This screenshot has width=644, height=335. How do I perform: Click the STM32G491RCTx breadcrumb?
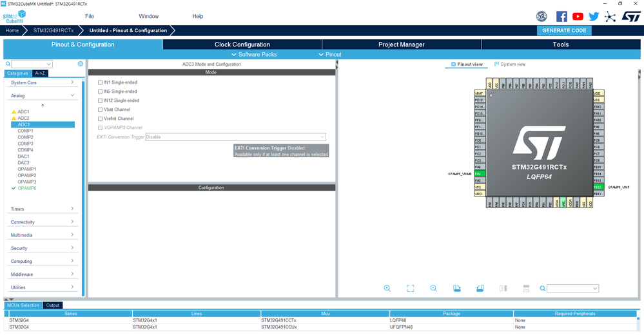54,30
